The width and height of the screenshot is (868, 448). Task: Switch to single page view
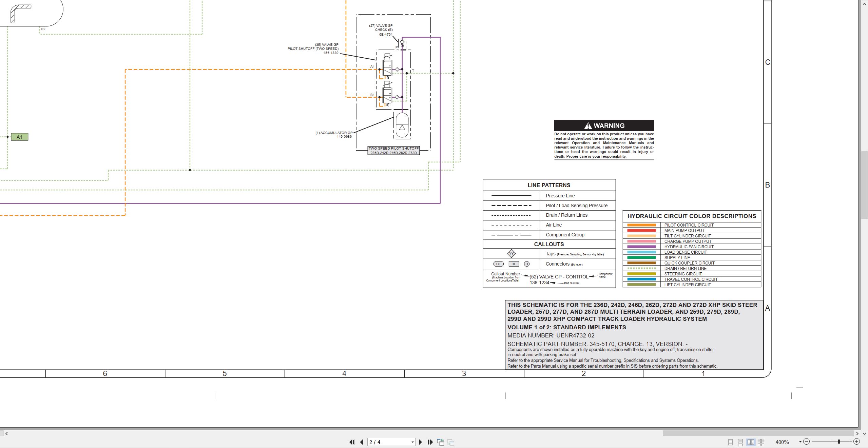click(730, 442)
